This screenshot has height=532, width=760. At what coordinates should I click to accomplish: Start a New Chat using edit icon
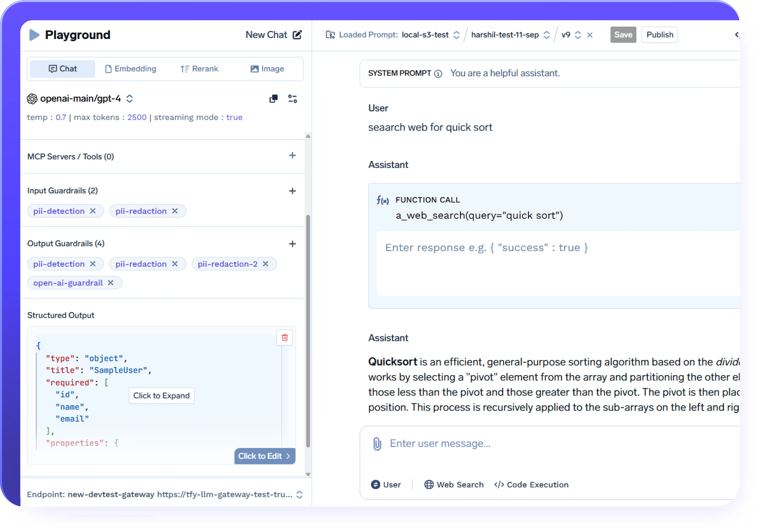tap(297, 34)
